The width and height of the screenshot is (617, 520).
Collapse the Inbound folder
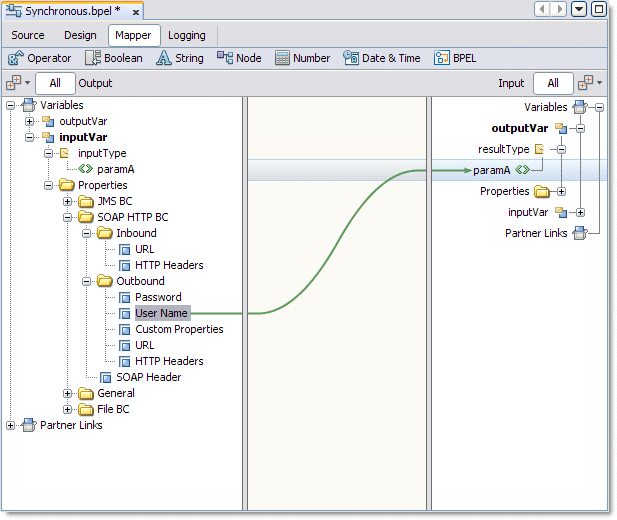(x=87, y=233)
